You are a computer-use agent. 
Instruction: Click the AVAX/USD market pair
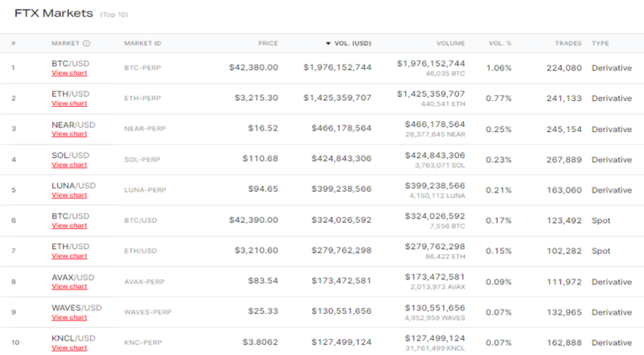[x=73, y=278]
